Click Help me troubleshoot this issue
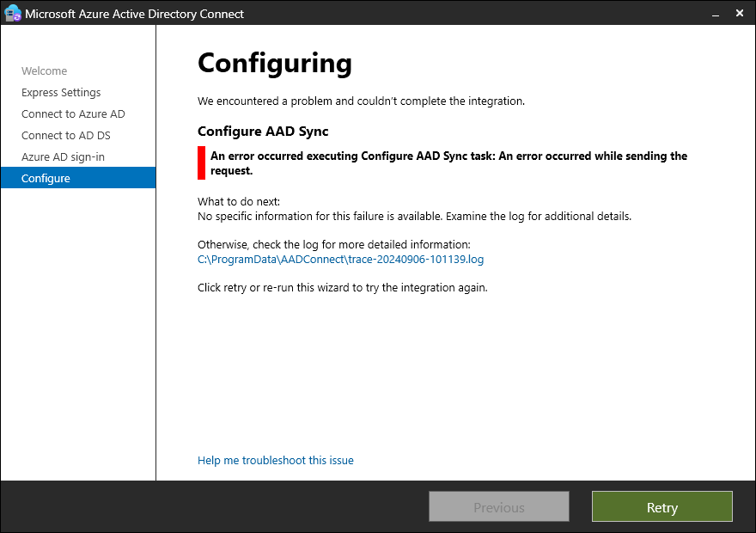 [276, 461]
